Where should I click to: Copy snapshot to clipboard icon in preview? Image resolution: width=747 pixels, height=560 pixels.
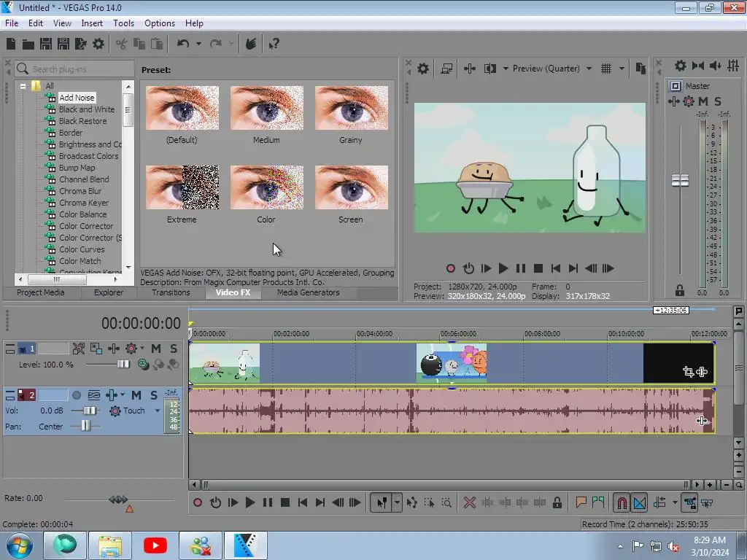pyautogui.click(x=640, y=69)
